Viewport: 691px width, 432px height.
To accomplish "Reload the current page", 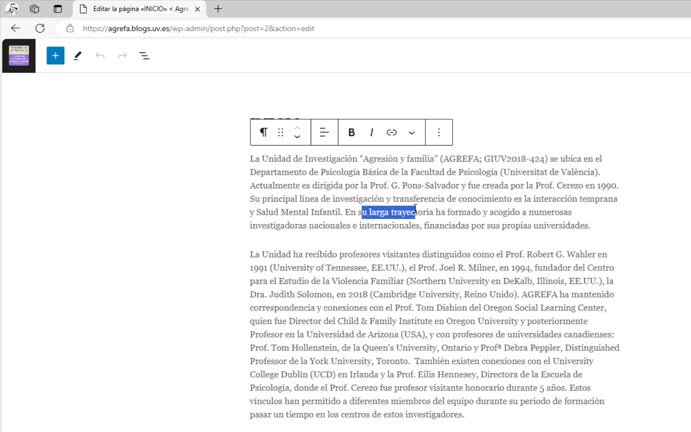I will coord(40,28).
